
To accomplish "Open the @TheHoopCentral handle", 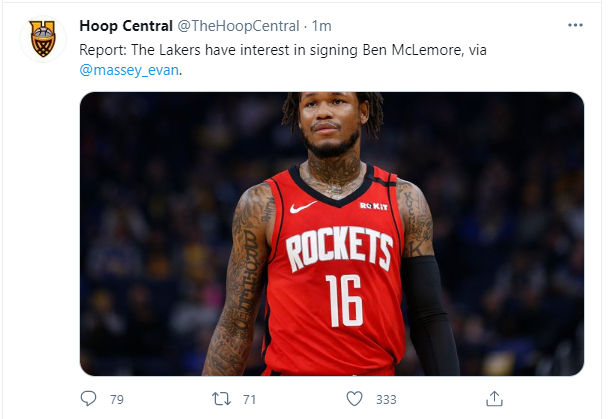I will (x=238, y=26).
